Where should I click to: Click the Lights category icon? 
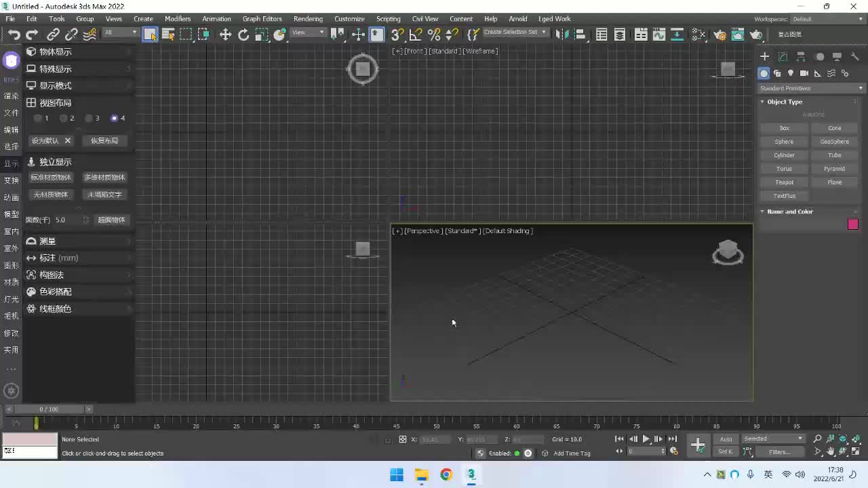tap(791, 73)
